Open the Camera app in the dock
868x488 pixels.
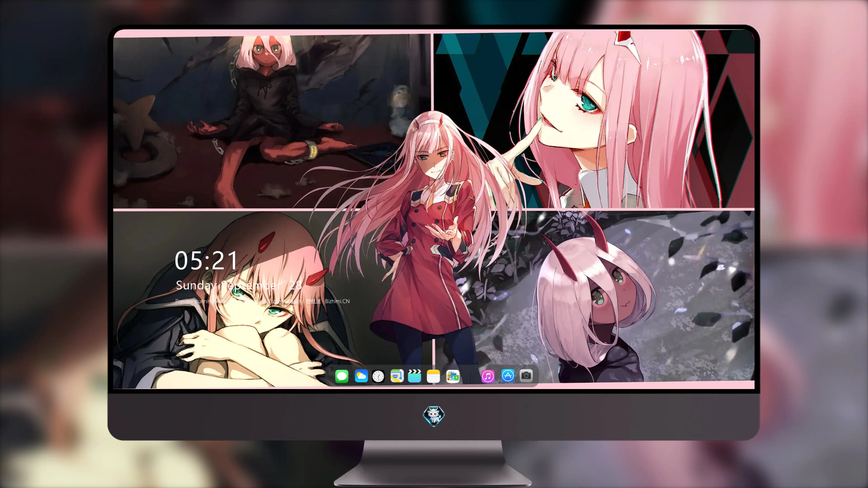[x=526, y=375]
